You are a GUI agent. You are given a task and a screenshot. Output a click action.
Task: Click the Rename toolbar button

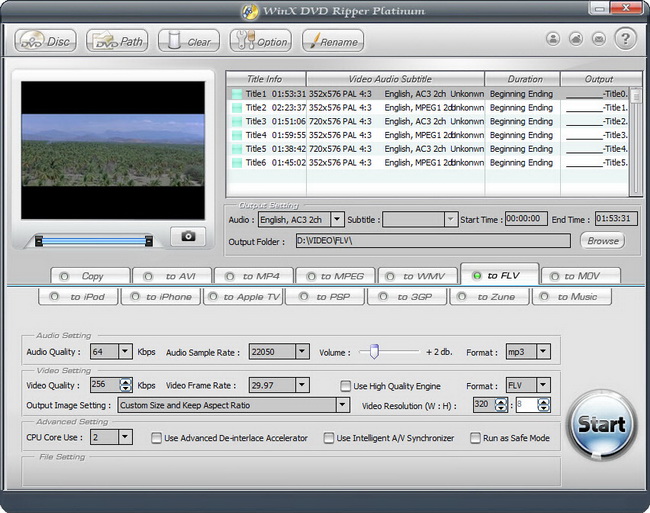[333, 41]
